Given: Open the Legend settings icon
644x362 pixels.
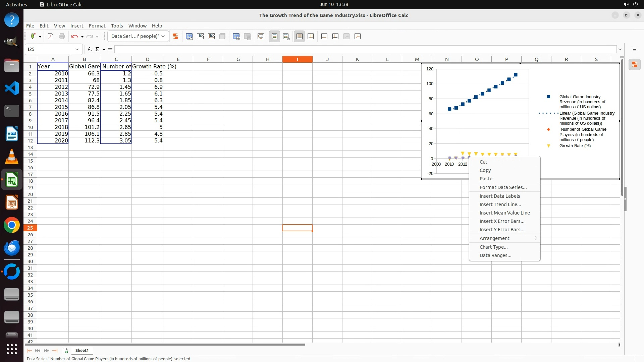Looking at the screenshot, I should [286, 36].
